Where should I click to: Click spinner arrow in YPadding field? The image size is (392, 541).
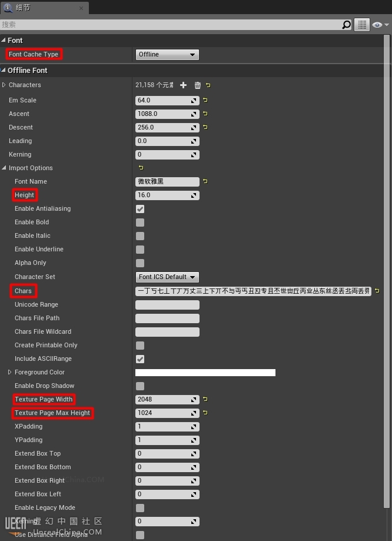coord(194,440)
